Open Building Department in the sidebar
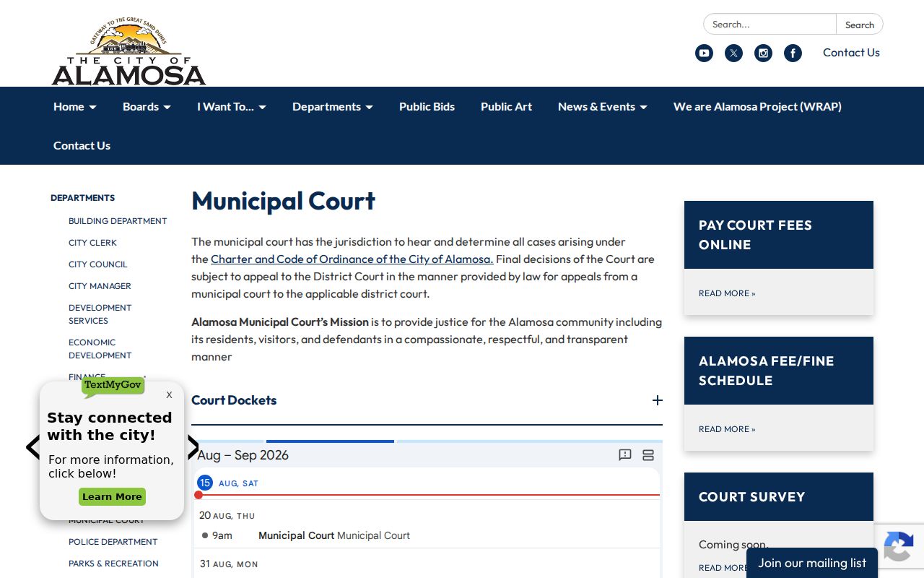This screenshot has height=578, width=924. [118, 221]
